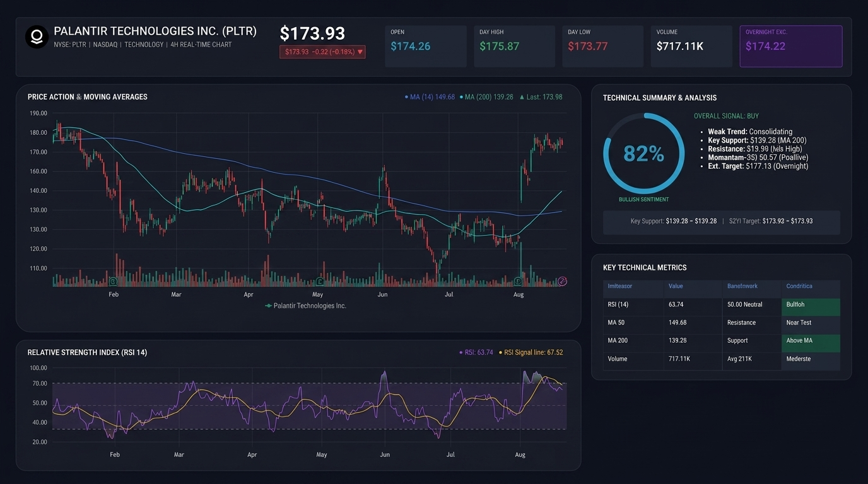Click the Near Test condition cell
The height and width of the screenshot is (484, 868).
tap(811, 325)
